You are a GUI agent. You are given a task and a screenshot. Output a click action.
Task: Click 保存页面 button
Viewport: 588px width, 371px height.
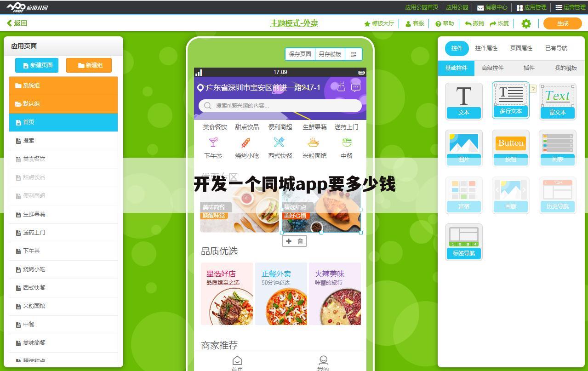click(x=300, y=54)
